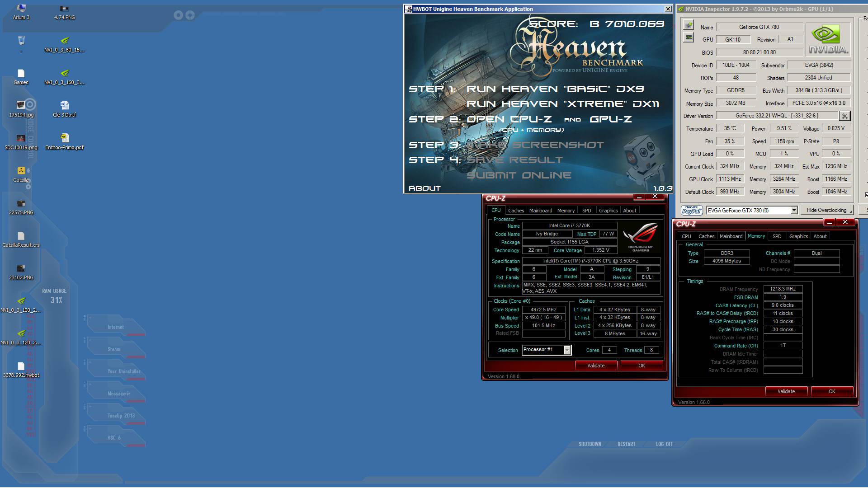Select the 22575.PNG desktop file

tap(21, 207)
